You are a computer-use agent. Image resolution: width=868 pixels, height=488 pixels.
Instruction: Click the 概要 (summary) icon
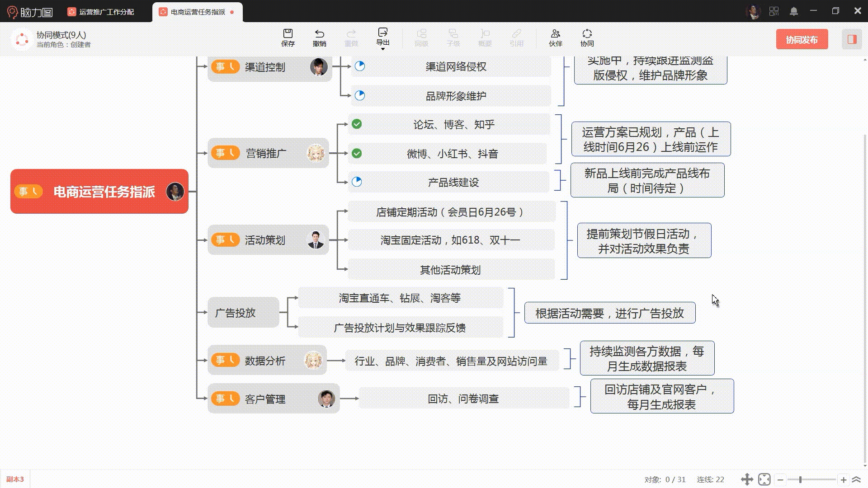click(485, 38)
